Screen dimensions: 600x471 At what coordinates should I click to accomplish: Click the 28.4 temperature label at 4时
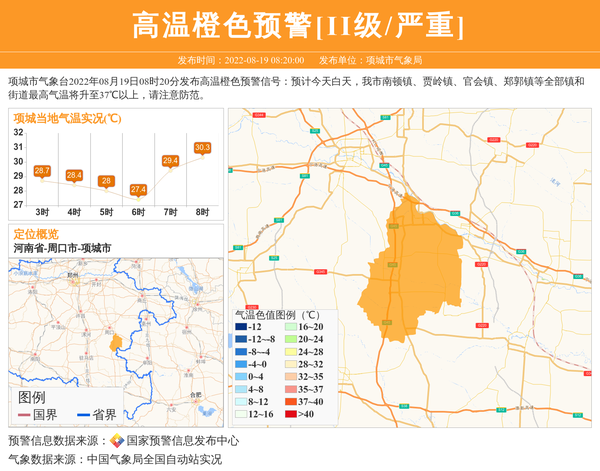[74, 175]
